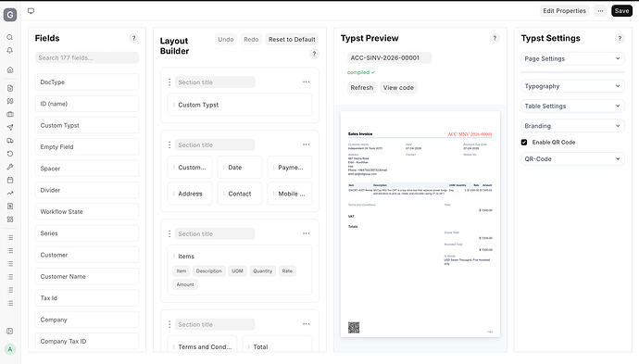Open help for the Fields panel
The height and width of the screenshot is (364, 639).
pyautogui.click(x=133, y=38)
